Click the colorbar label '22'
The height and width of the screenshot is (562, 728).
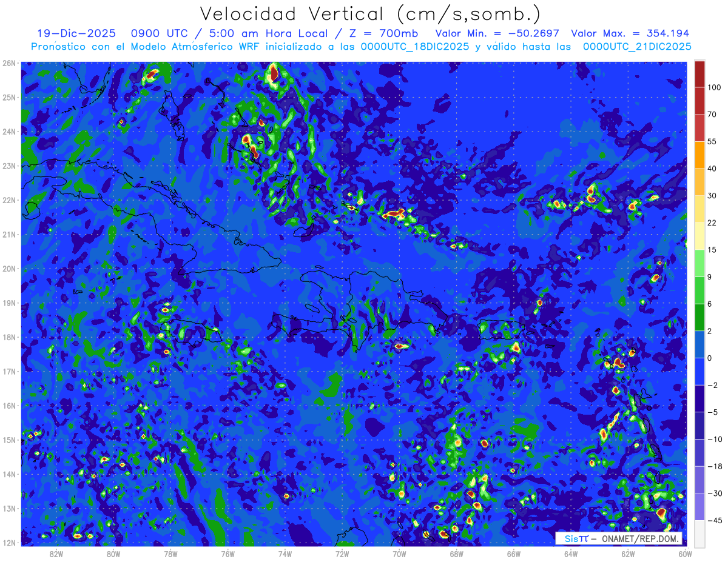(712, 222)
